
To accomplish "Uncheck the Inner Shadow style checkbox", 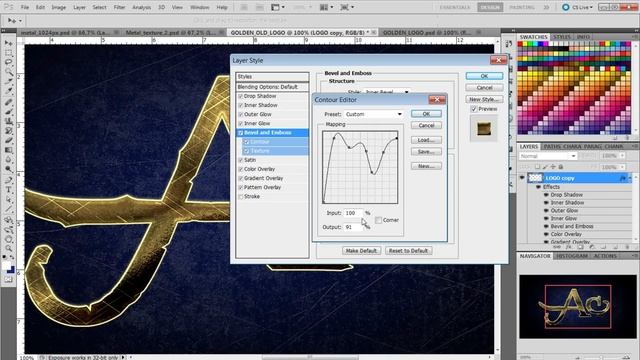I will point(240,105).
